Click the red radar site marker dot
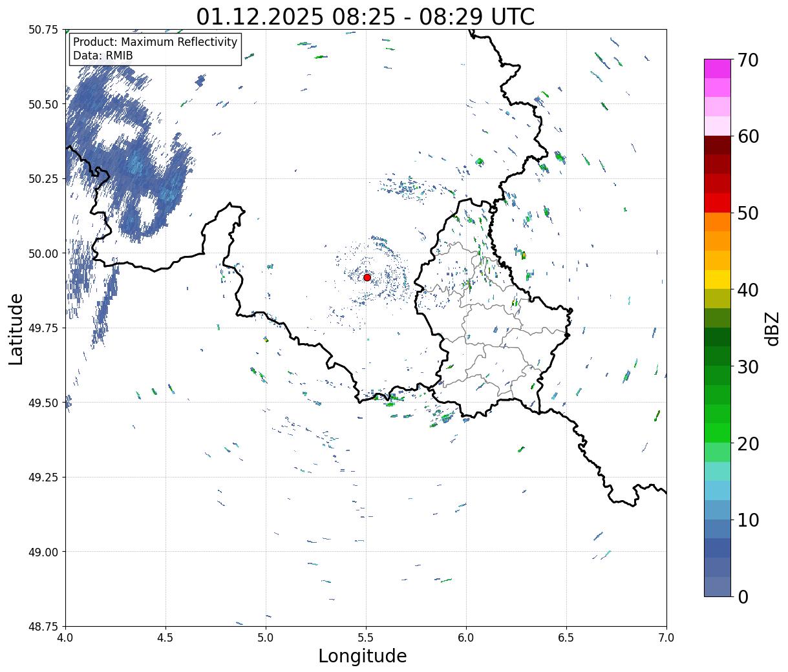Screen dimensions: 788x672 click(367, 277)
